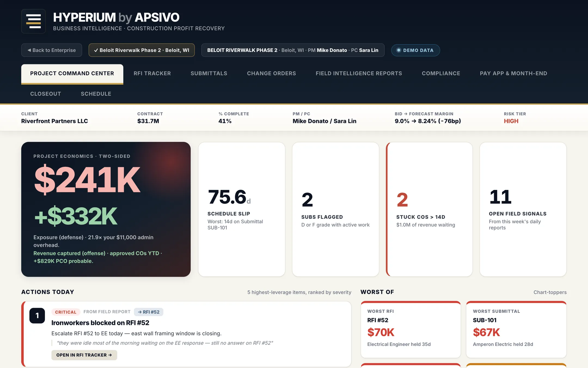588x368 pixels.
Task: Switch to the RFI Tracker tab
Action: click(x=152, y=73)
